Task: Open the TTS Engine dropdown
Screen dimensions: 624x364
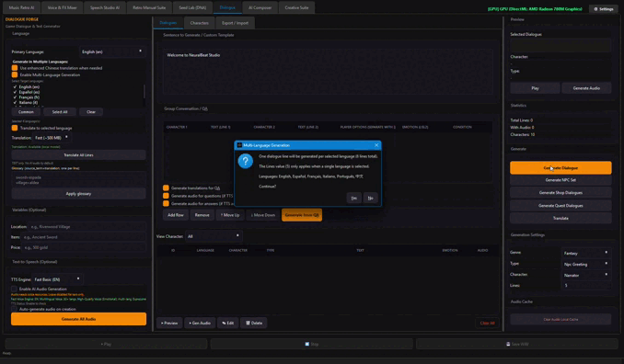Action: 57,279
